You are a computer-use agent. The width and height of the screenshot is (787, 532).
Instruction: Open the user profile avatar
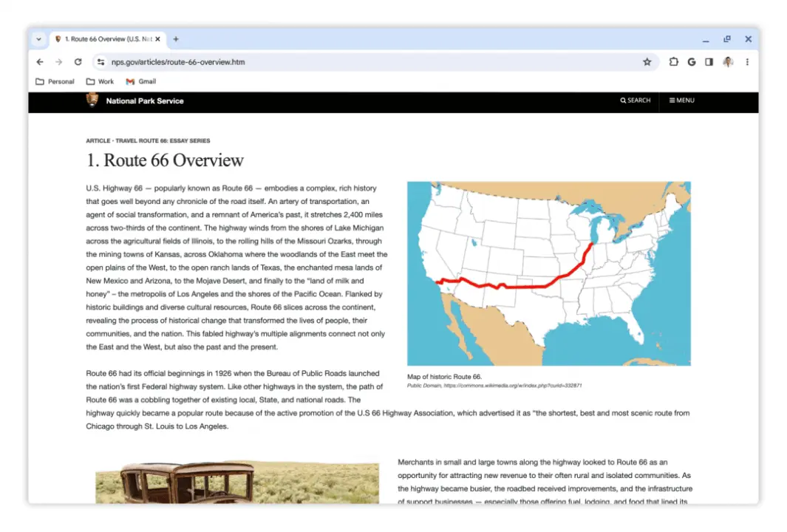point(728,62)
